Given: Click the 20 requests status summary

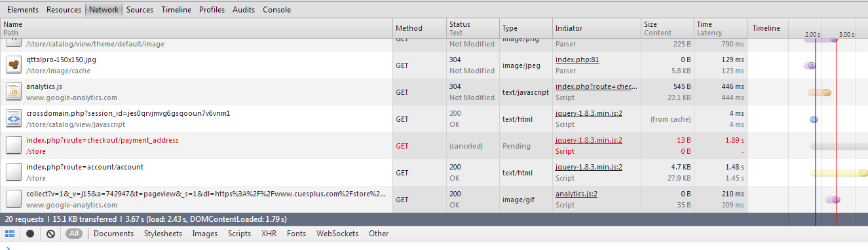Looking at the screenshot, I should [x=25, y=219].
